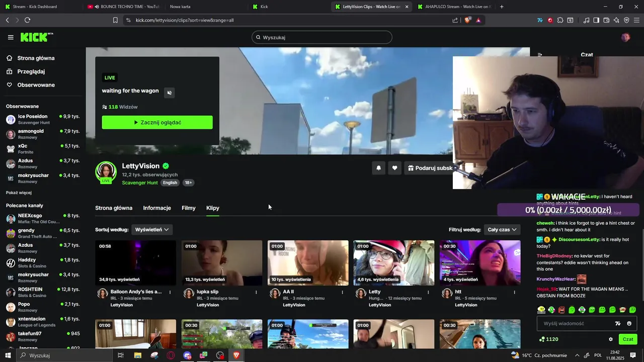Screen dimensions: 644x362
Task: Reload the page
Action: tap(27, 20)
